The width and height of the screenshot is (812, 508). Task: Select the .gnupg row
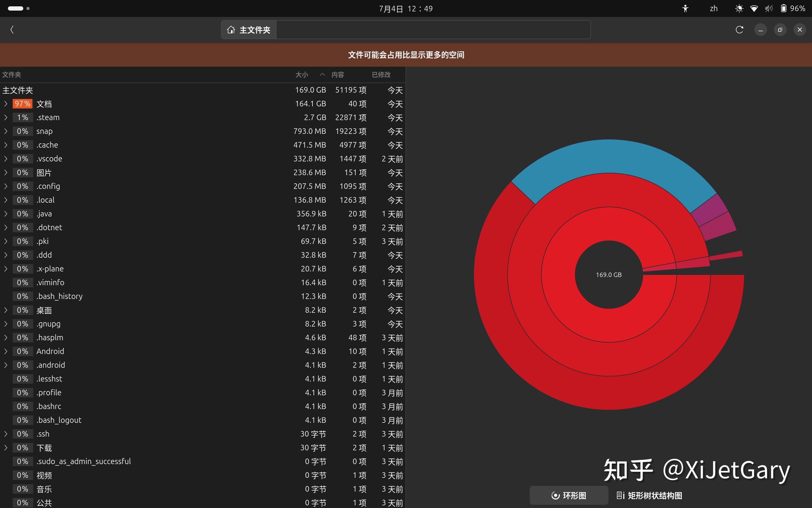[x=203, y=324]
